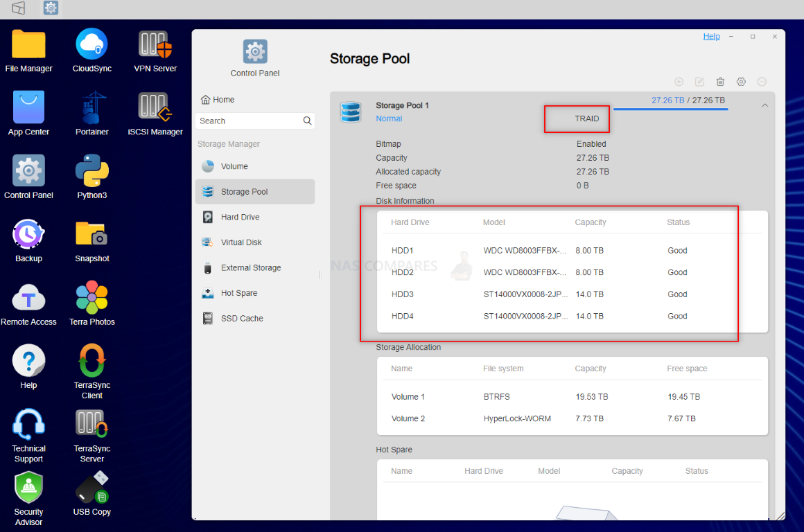Click the search magnifier icon

[x=307, y=121]
